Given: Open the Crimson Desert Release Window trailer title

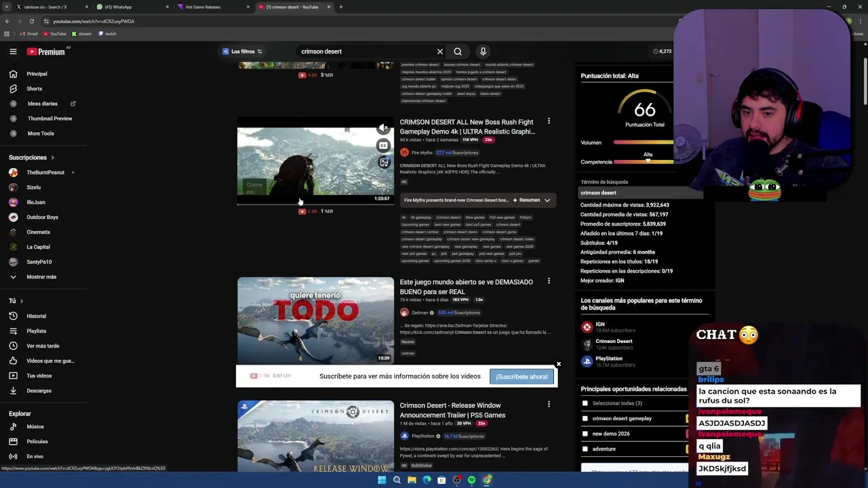Looking at the screenshot, I should click(x=452, y=410).
